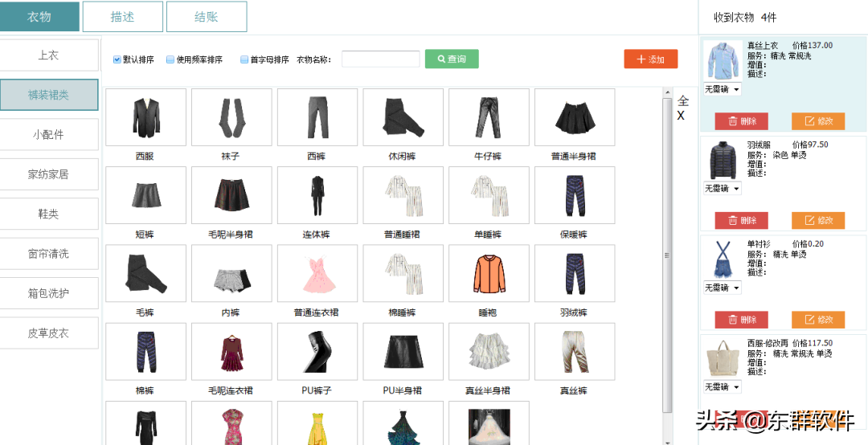Enable 使用频率排序 checkbox
The image size is (868, 445).
[170, 59]
